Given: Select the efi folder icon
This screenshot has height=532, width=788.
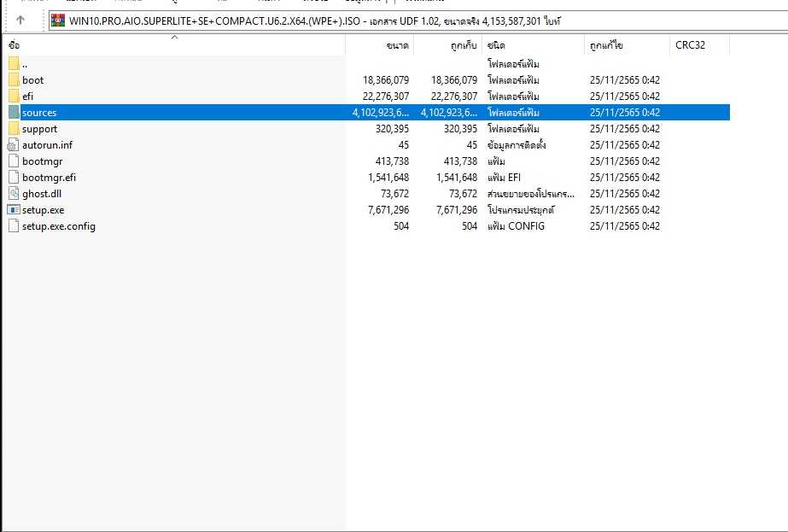Looking at the screenshot, I should point(14,96).
